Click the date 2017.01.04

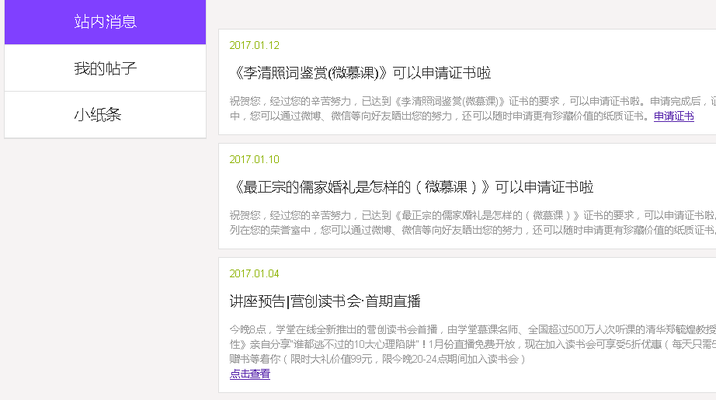tap(254, 274)
